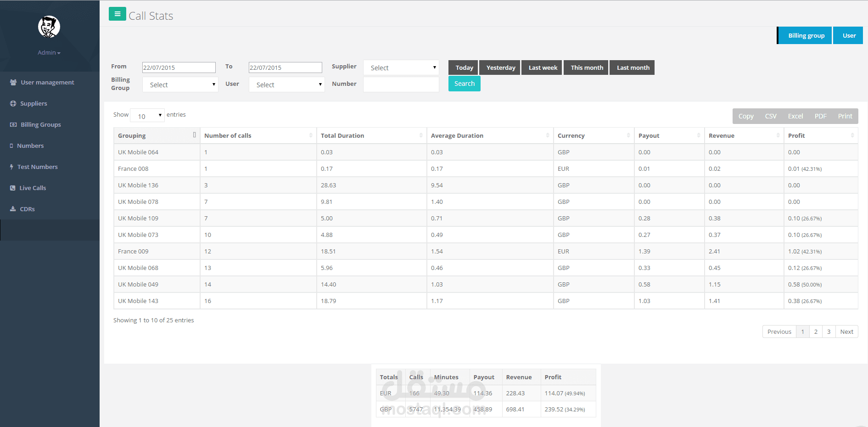Open Test Numbers via its bolt icon
This screenshot has width=868, height=427.
tap(11, 167)
